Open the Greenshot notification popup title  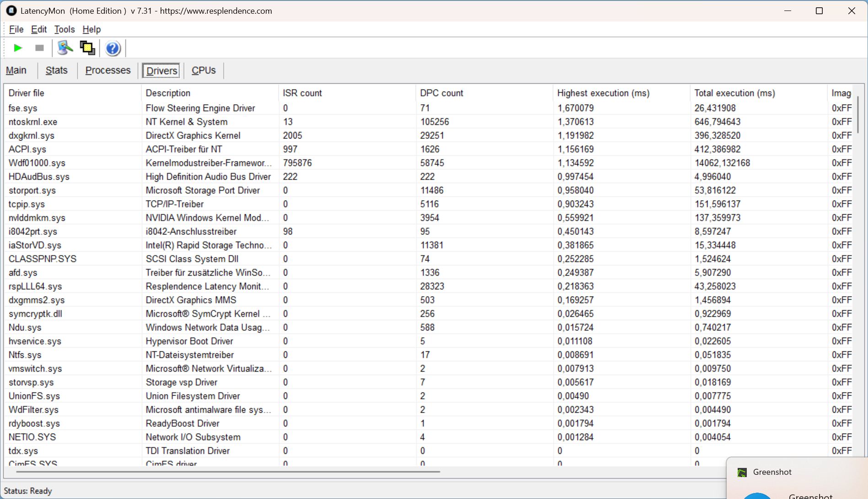[772, 472]
